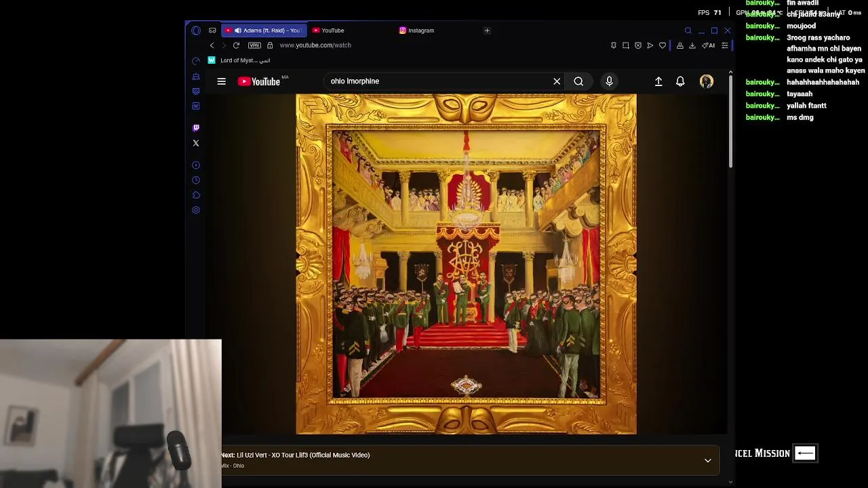Open the Opera main menu logo
The width and height of the screenshot is (868, 488).
(196, 30)
